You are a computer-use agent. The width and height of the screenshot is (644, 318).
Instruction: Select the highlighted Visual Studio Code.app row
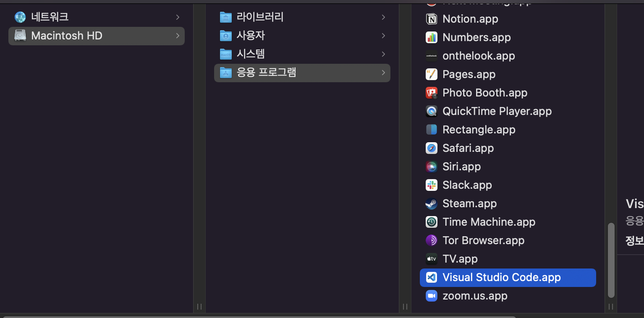click(508, 278)
